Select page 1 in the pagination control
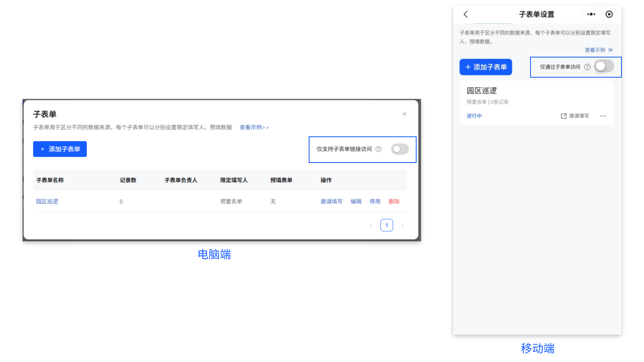Screen dimensions: 644x362 (386, 225)
